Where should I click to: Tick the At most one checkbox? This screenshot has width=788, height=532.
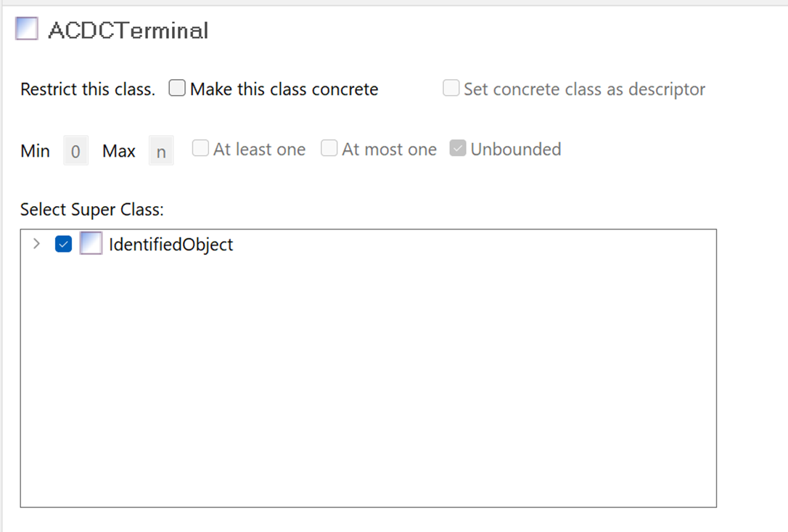click(x=329, y=149)
